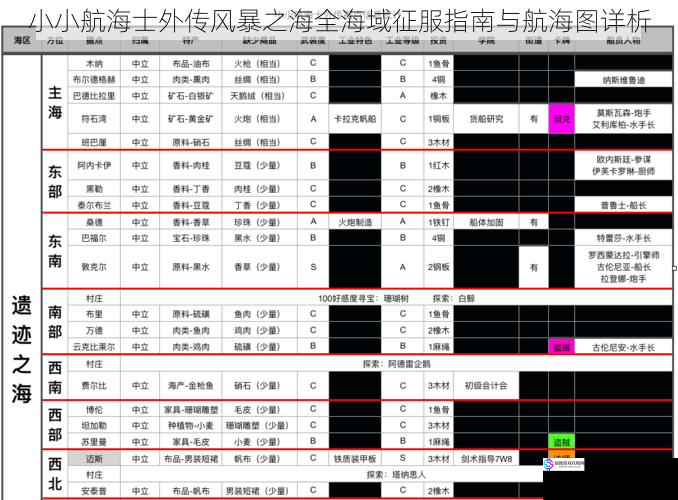The width and height of the screenshot is (678, 500).
Task: Click the S armament cell in 敦克尔 row
Action: [x=313, y=267]
